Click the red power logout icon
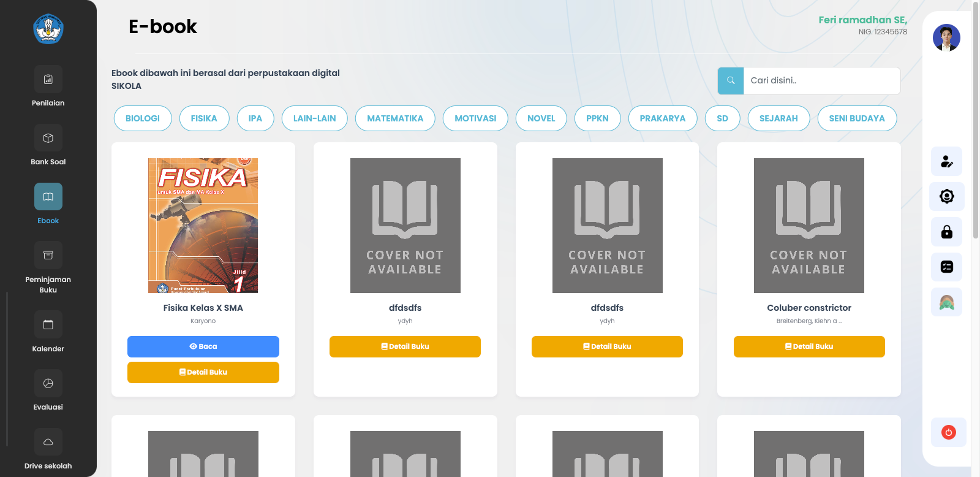The height and width of the screenshot is (477, 980). click(948, 432)
